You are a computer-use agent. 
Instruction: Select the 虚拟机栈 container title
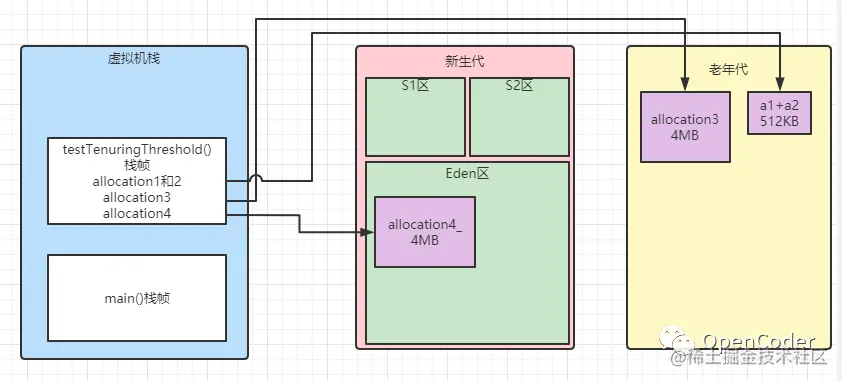(134, 58)
